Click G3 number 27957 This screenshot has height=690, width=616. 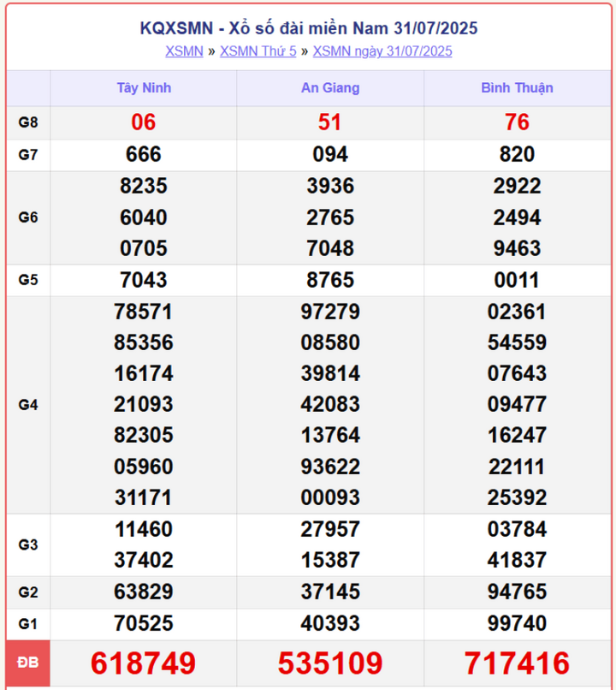(x=330, y=529)
